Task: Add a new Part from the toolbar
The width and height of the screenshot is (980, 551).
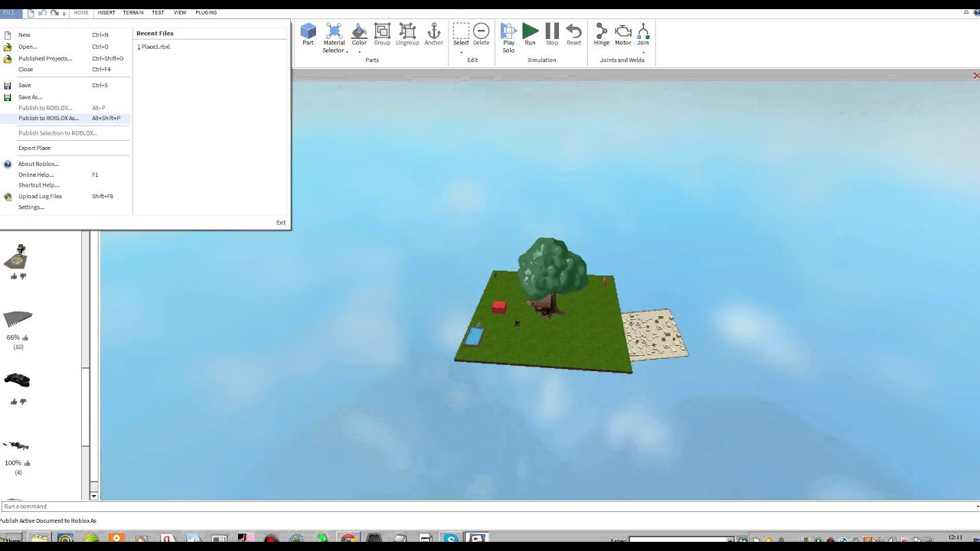Action: [308, 34]
